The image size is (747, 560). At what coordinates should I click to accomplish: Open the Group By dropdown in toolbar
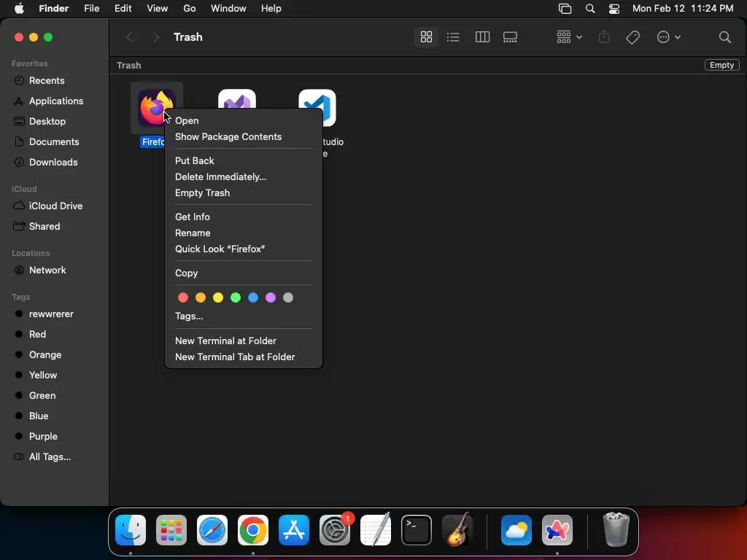(569, 37)
